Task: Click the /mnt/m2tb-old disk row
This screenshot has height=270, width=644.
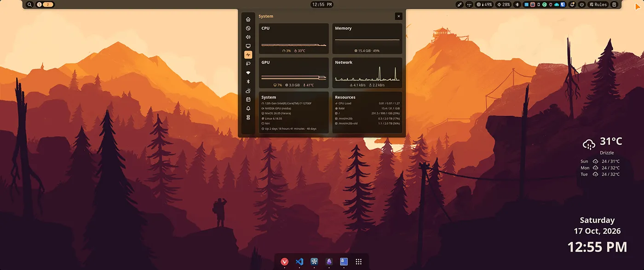Action: pyautogui.click(x=367, y=123)
